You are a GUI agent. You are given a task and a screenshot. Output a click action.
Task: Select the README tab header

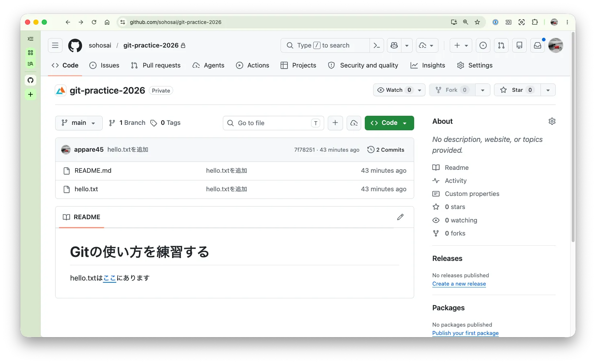[x=82, y=217]
